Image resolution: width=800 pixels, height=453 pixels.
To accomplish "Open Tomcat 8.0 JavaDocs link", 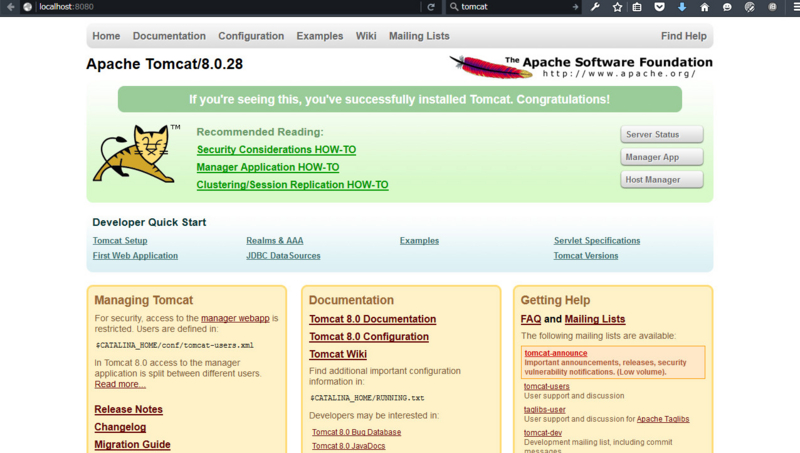I will coord(348,446).
